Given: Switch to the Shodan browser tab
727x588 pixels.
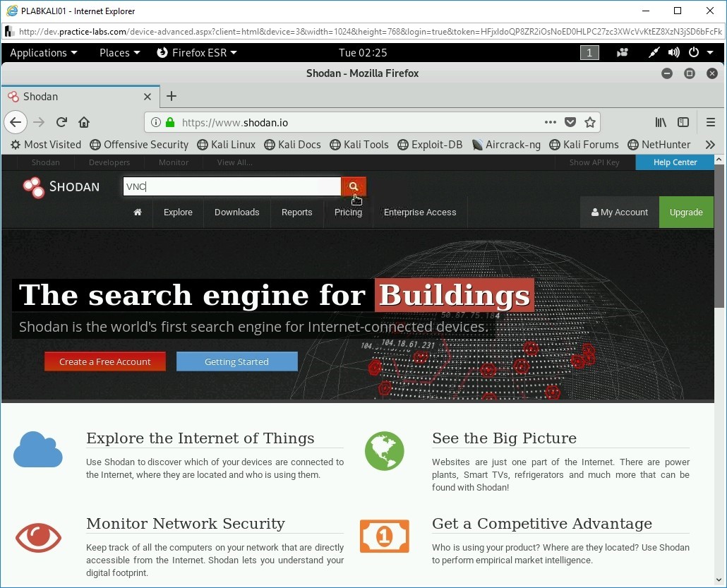Looking at the screenshot, I should pyautogui.click(x=71, y=96).
